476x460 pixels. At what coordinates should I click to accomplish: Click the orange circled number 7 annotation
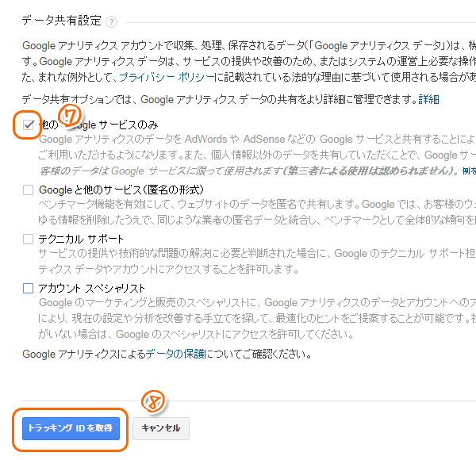(x=71, y=116)
